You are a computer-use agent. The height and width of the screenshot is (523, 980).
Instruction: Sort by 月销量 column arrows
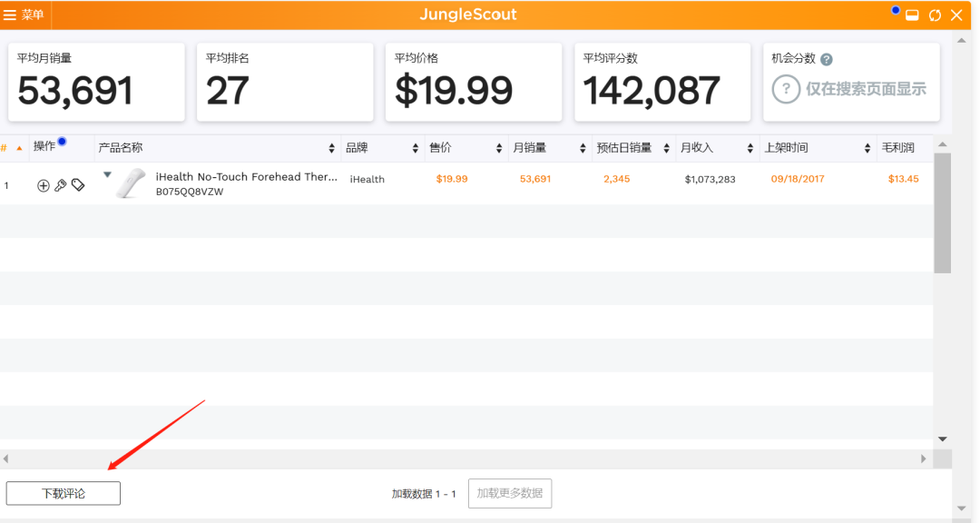[583, 148]
